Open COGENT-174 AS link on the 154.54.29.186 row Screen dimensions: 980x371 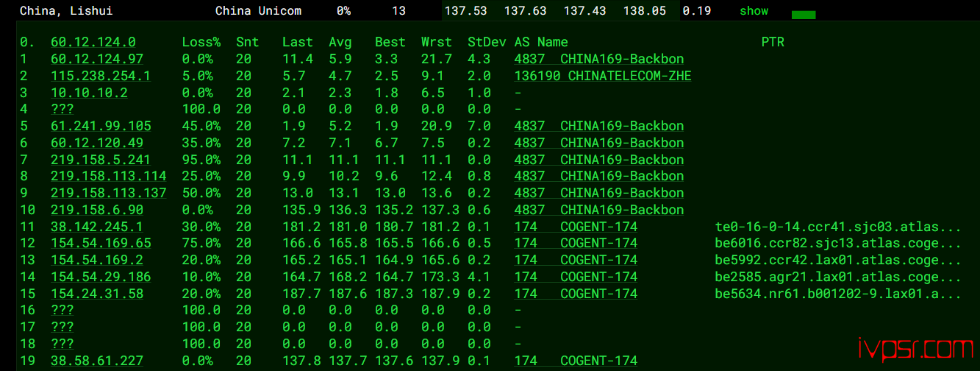(576, 277)
